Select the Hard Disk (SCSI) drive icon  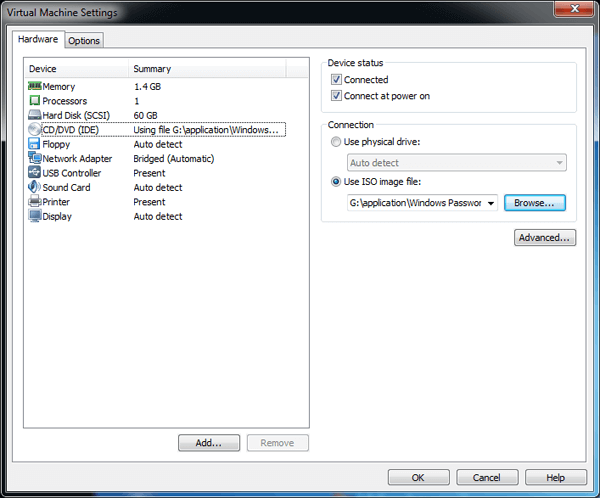34,115
